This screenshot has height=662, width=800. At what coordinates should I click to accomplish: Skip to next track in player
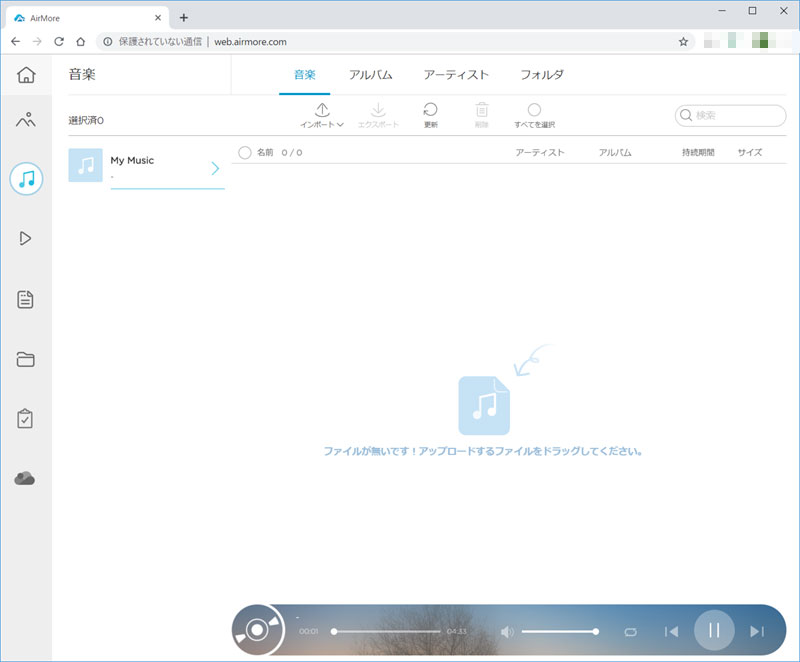[757, 631]
